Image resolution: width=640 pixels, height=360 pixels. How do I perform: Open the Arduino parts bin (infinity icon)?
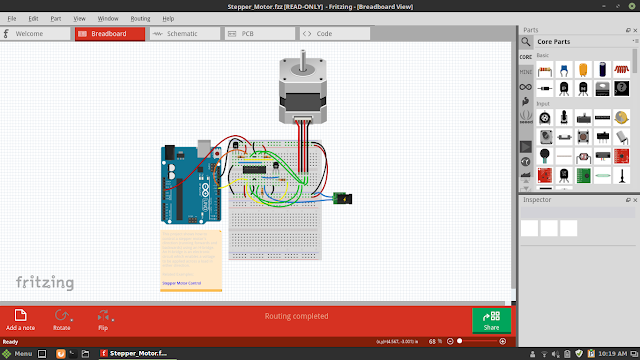pos(526,87)
